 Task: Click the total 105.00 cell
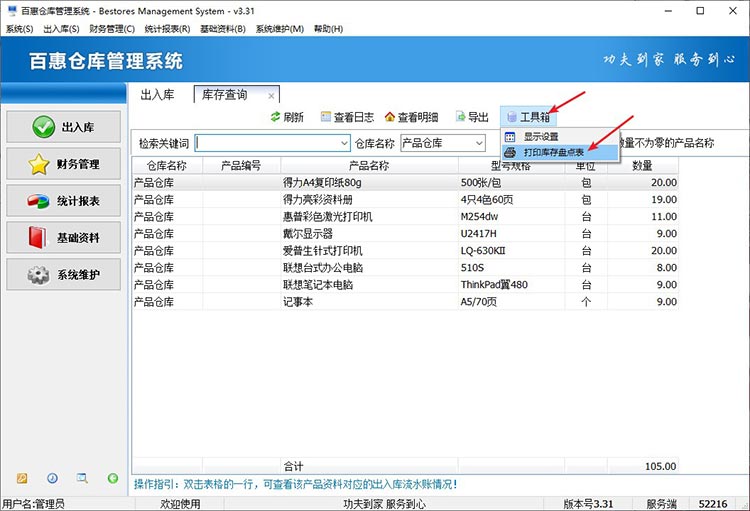pos(643,466)
